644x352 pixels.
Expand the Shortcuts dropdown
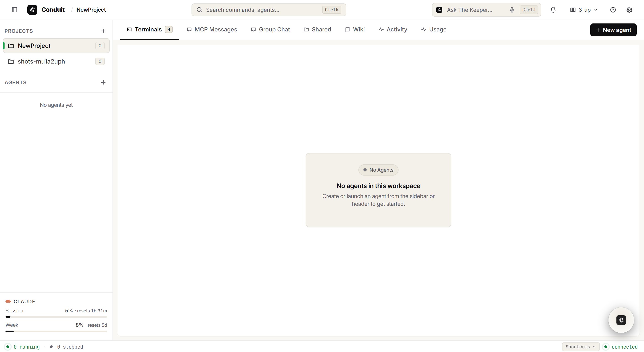[580, 347]
